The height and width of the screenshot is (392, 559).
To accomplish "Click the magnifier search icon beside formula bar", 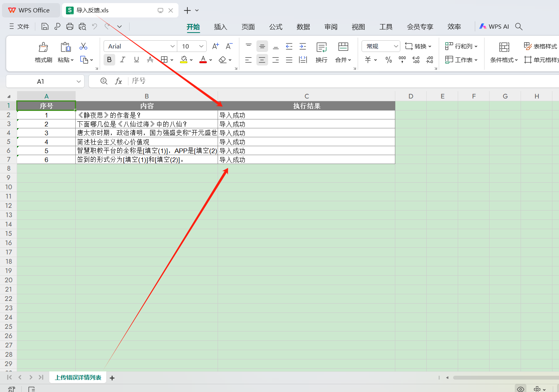I will click(104, 81).
